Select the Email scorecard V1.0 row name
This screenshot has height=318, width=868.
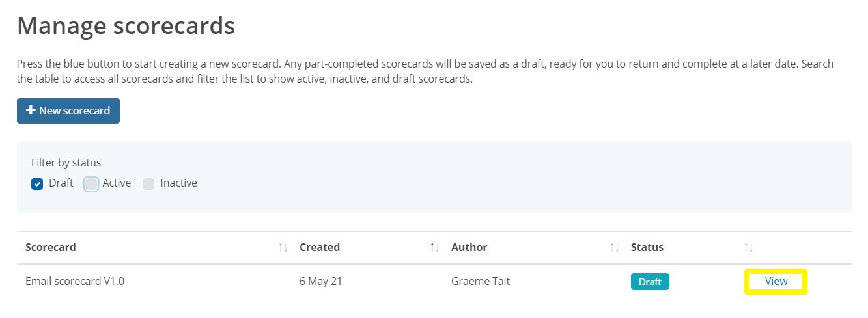[75, 282]
